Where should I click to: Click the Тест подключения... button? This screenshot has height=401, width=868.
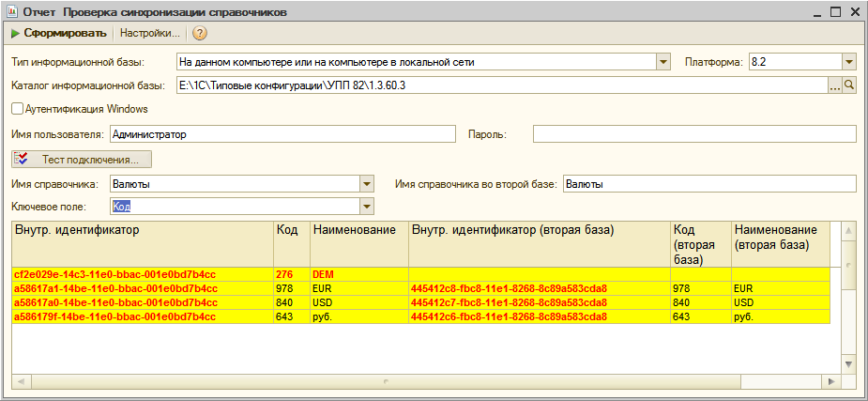(82, 160)
